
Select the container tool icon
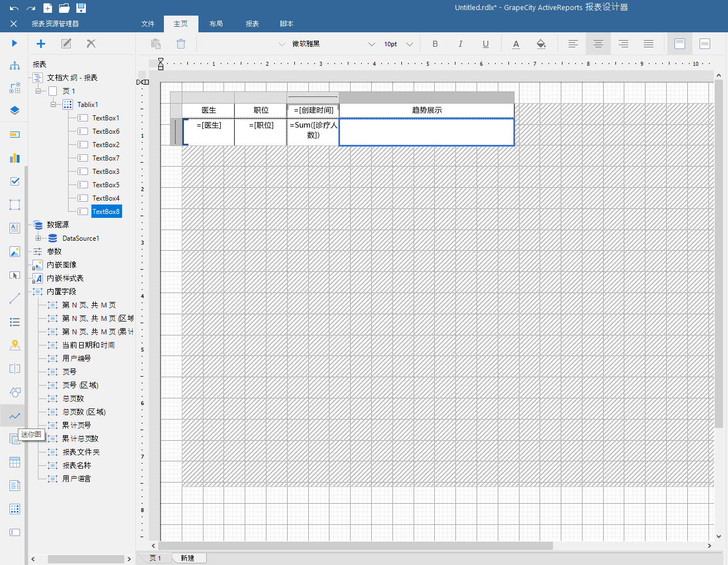pos(14,204)
